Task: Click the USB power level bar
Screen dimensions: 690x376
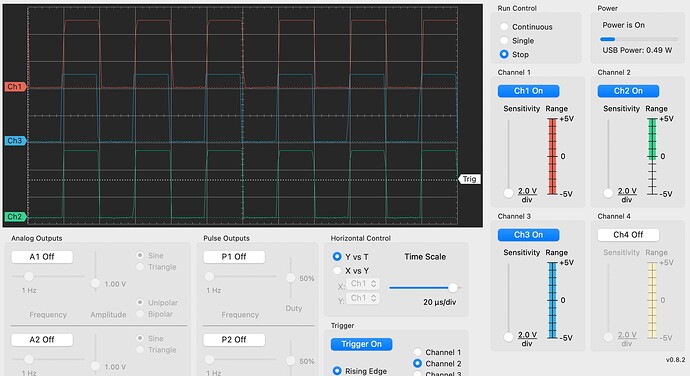Action: 639,39
